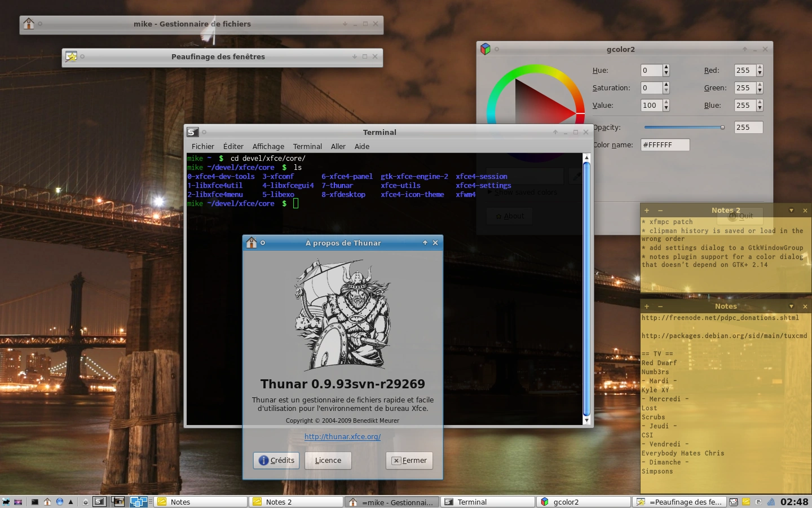Open the Éditer menu in Terminal

click(x=233, y=146)
